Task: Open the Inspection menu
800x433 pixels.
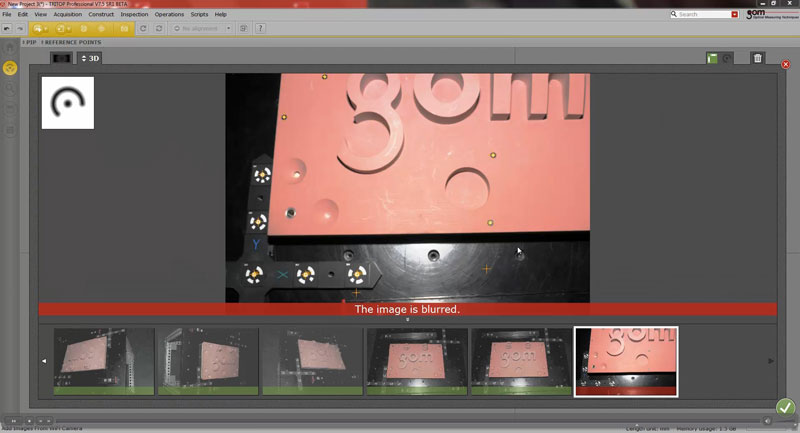Action: click(133, 15)
